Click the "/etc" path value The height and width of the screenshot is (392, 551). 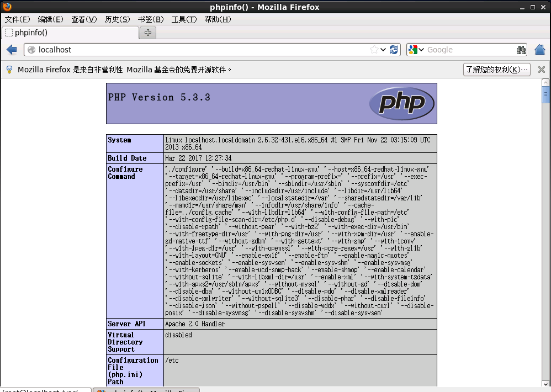(172, 361)
